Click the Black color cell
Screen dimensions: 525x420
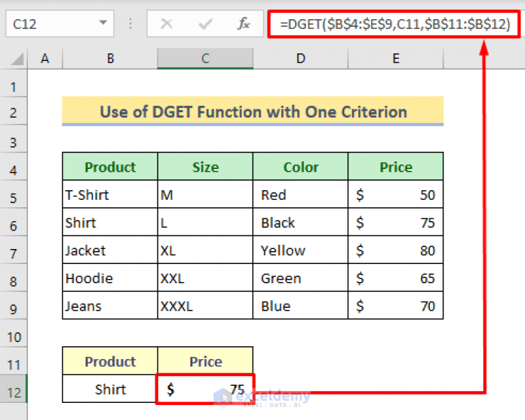[x=300, y=222]
